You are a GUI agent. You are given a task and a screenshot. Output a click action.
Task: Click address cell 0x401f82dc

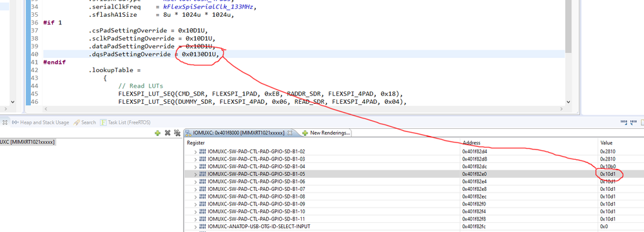475,166
